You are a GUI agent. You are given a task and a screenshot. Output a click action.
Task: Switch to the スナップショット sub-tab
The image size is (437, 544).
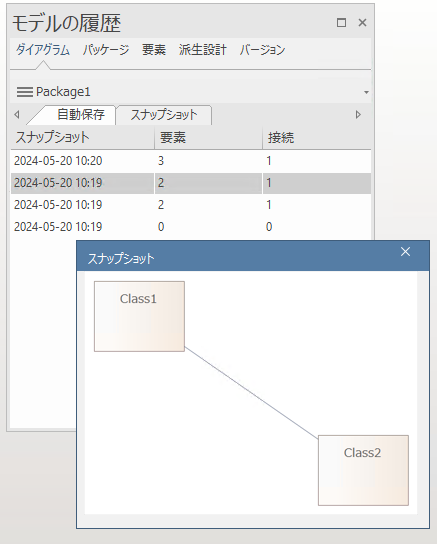(164, 115)
